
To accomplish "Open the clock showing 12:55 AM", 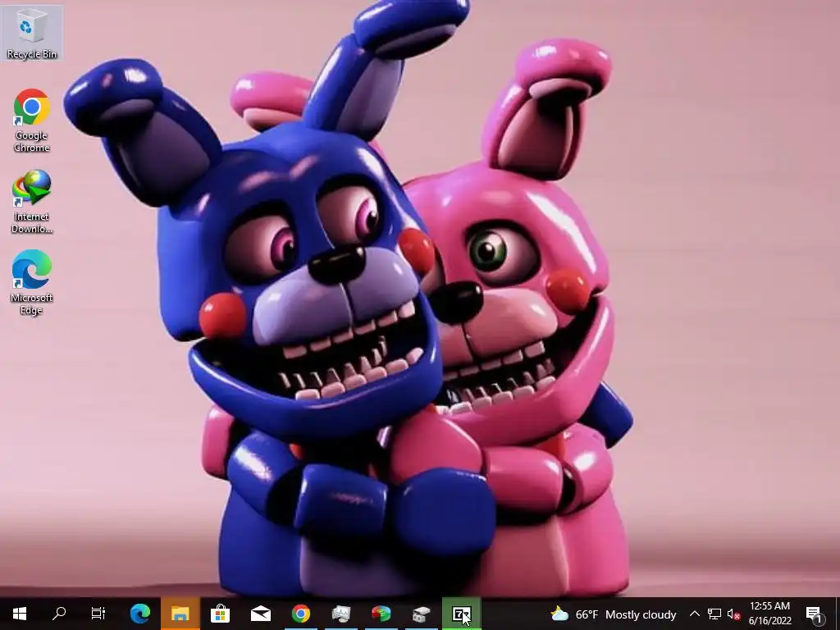I will coord(769,614).
